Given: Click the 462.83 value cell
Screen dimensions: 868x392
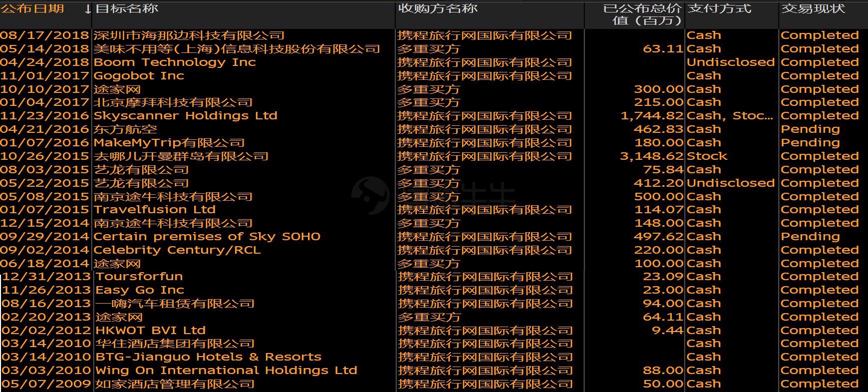Looking at the screenshot, I should click(x=658, y=129).
